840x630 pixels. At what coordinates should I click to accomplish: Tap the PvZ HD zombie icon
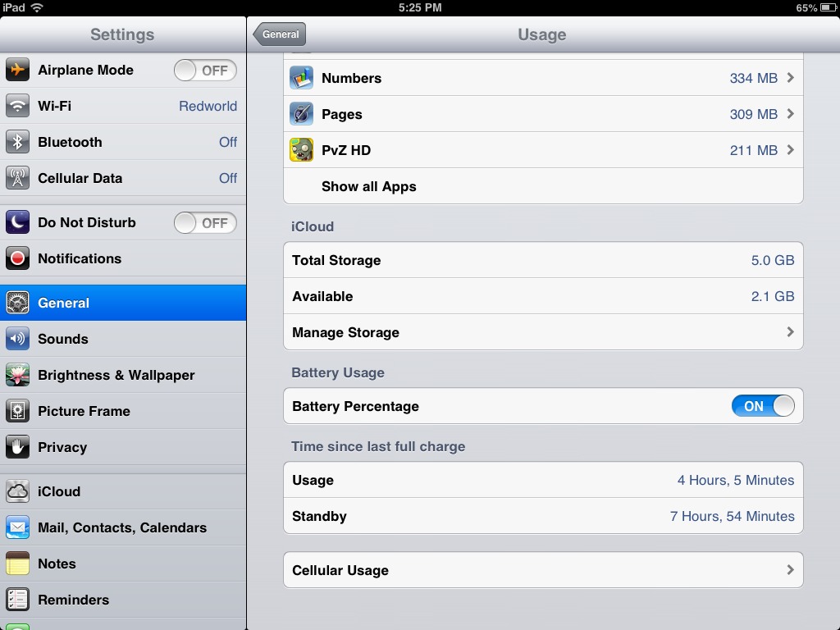point(301,150)
